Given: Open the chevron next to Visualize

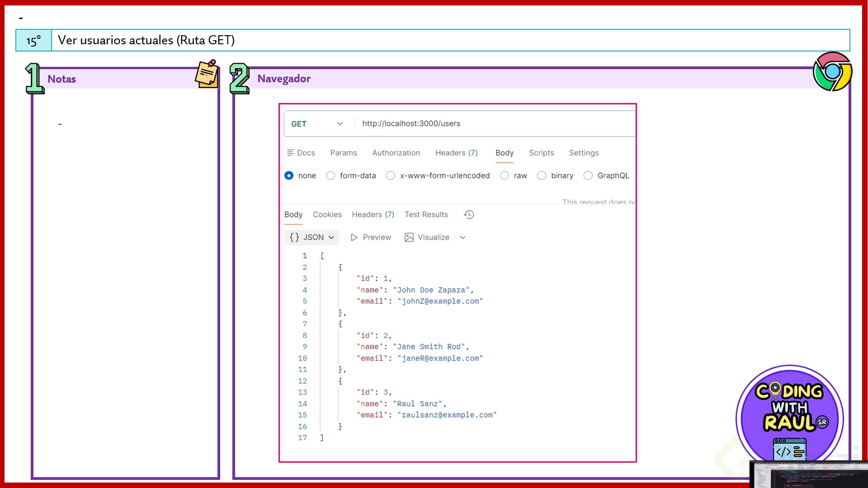Looking at the screenshot, I should (462, 237).
